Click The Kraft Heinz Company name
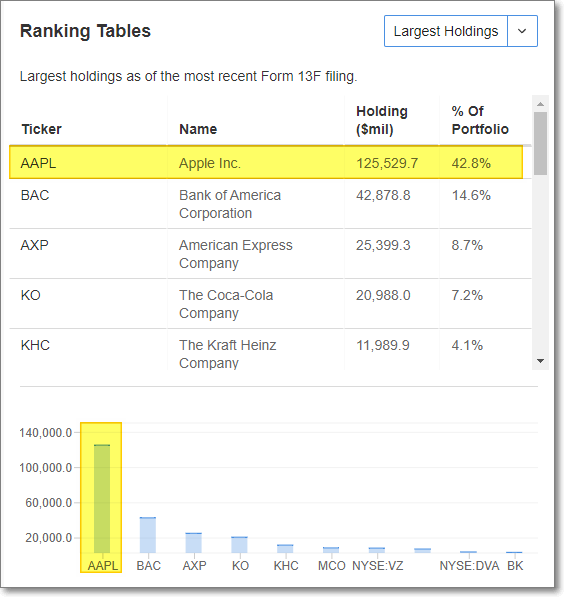Viewport: 564px width, 597px height. 228,354
